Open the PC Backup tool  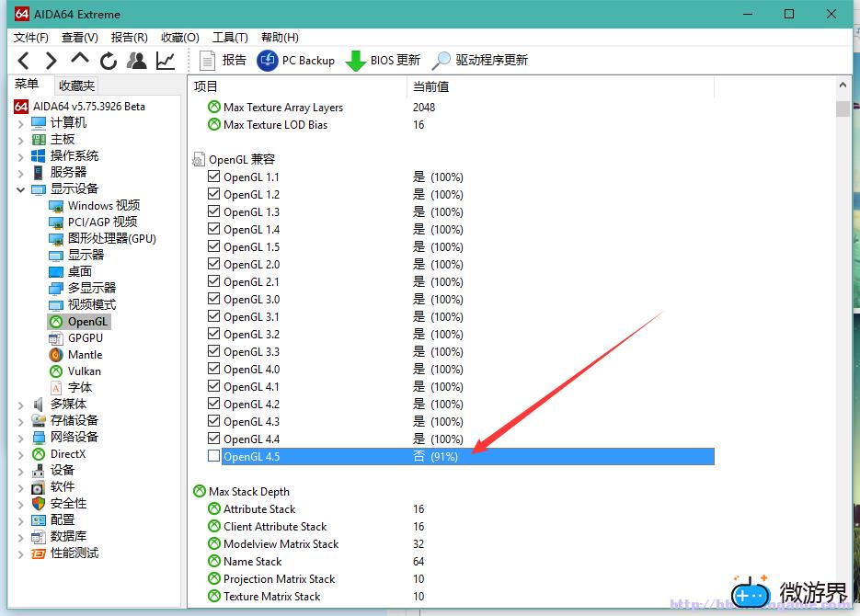[295, 61]
